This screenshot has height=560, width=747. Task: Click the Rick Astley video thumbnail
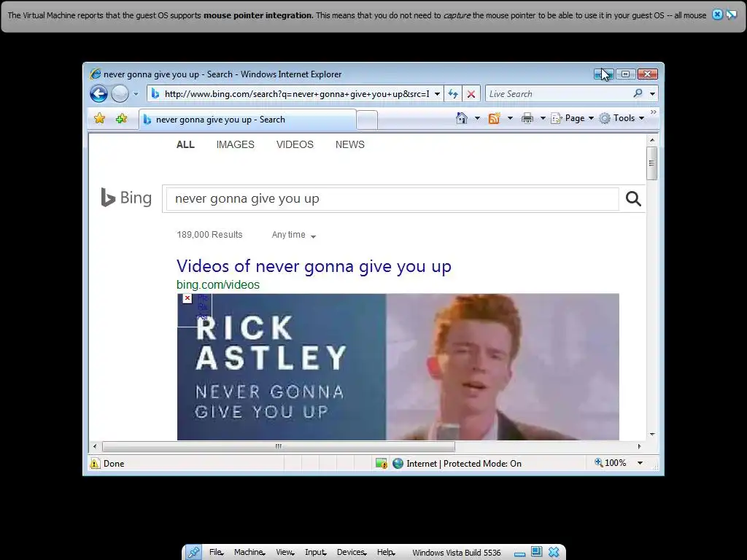pyautogui.click(x=398, y=367)
